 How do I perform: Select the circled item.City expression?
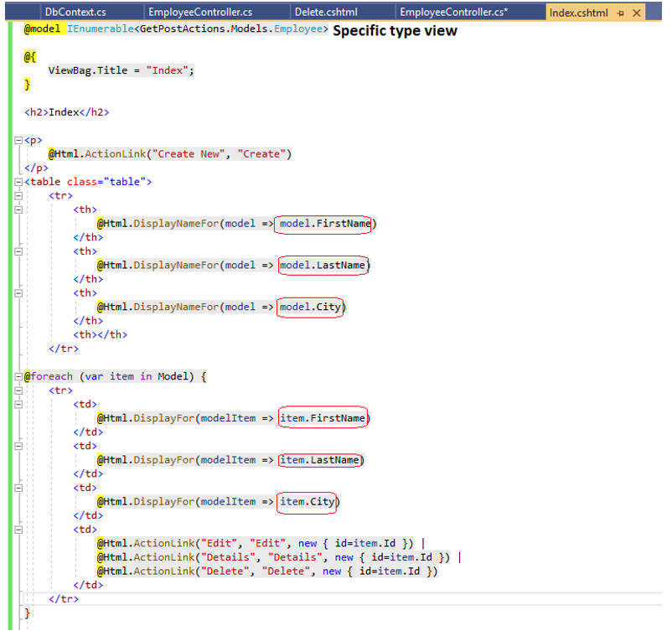tap(307, 501)
